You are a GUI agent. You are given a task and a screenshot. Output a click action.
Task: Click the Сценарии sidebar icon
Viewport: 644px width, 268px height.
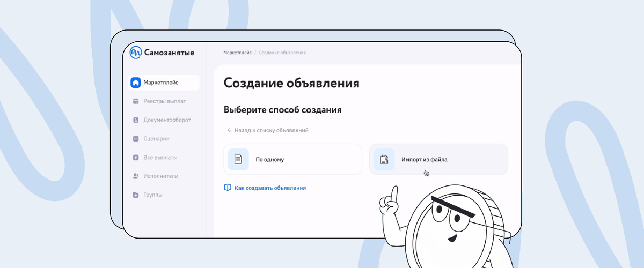(136, 139)
